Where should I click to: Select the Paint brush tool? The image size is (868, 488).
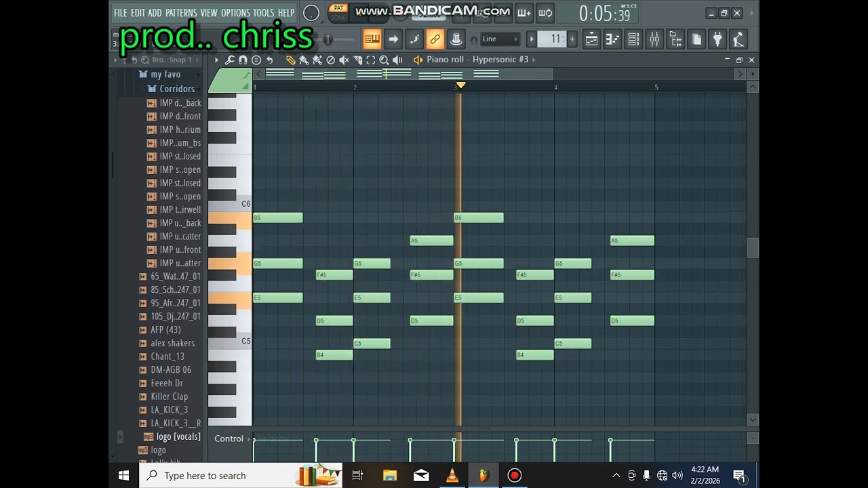coord(304,60)
